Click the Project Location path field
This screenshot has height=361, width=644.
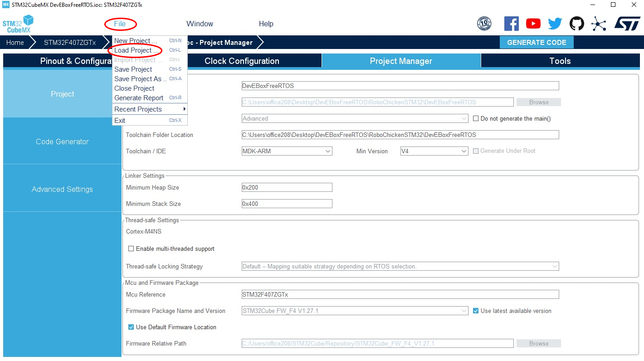click(x=377, y=102)
